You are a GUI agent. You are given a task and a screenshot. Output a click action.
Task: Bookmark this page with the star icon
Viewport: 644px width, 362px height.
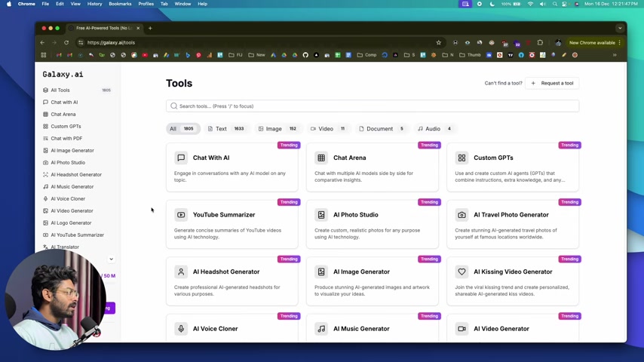(439, 42)
